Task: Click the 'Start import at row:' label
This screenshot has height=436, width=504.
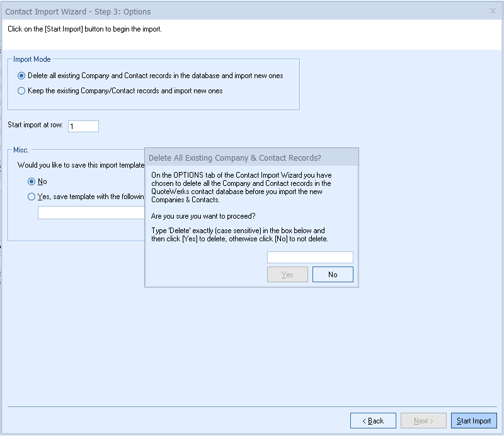Action: 35,125
